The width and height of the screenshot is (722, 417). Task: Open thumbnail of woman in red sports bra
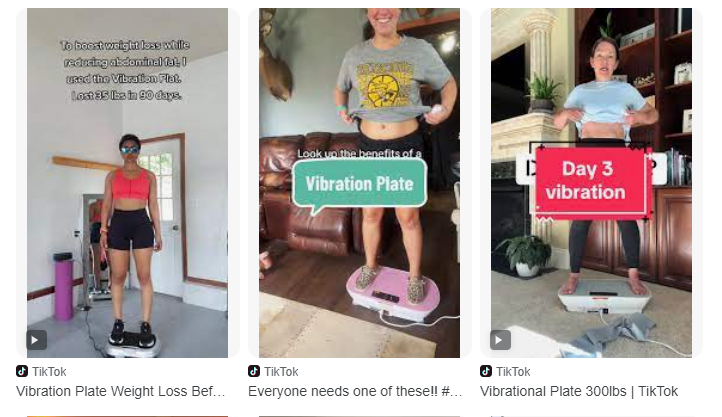click(128, 183)
